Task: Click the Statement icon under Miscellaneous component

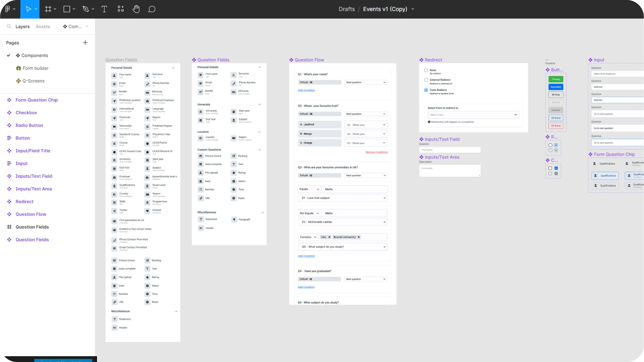Action: pyautogui.click(x=201, y=219)
